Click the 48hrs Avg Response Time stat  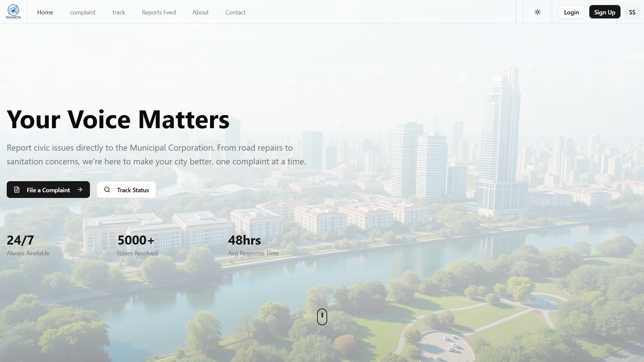(x=253, y=245)
